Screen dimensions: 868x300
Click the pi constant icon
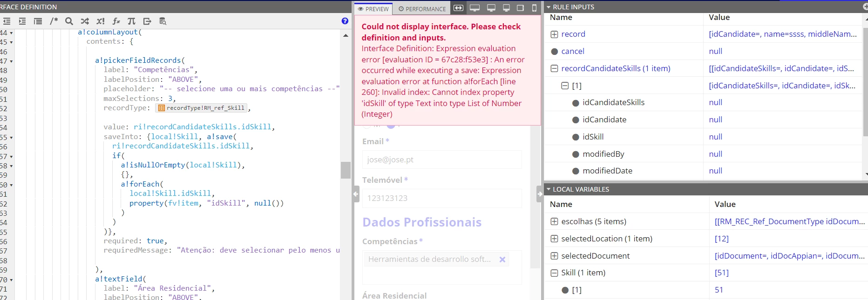click(132, 21)
